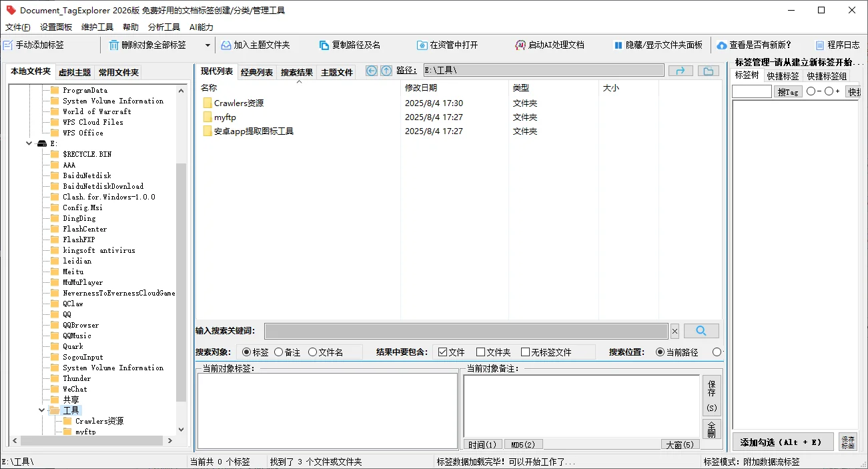Click 添加勾选 (Alt + E) button

[x=783, y=442]
